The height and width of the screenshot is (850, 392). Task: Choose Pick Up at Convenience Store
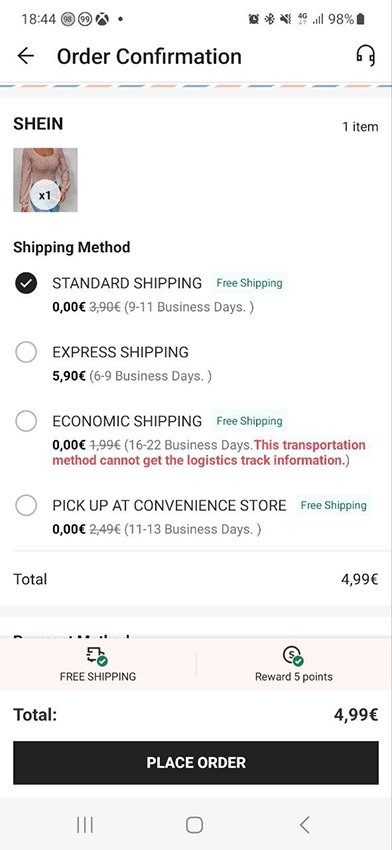coord(26,506)
